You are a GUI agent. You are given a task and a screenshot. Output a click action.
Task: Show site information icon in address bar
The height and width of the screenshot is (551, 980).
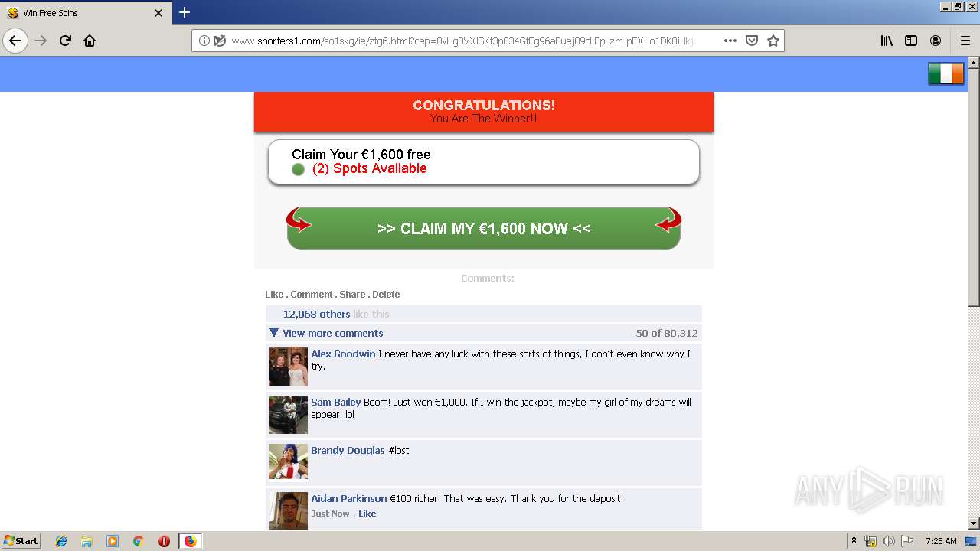point(204,41)
